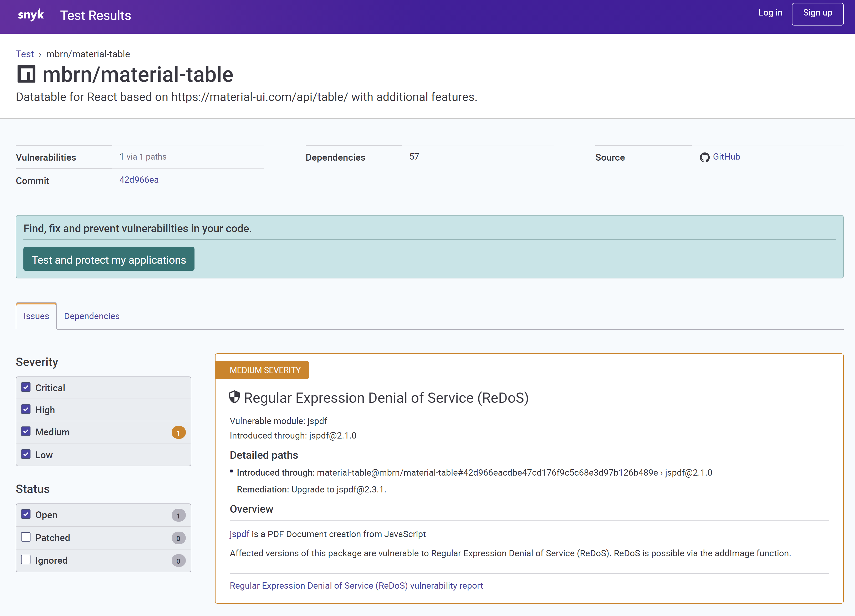Click the Snyk logo in the header

tap(31, 15)
